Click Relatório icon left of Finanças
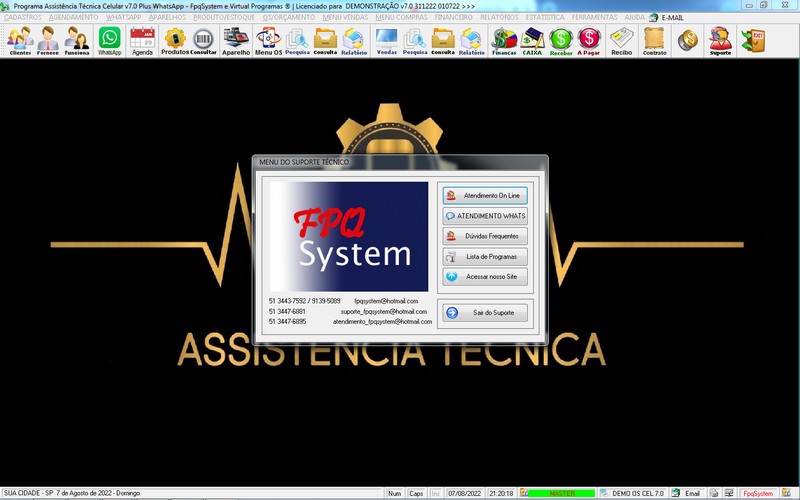Viewport: 800px width, 500px height. tap(471, 41)
